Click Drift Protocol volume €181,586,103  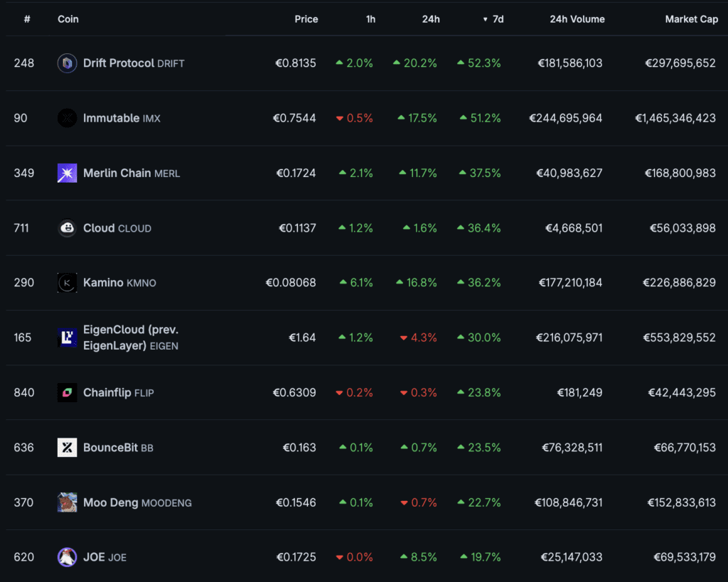pos(569,63)
